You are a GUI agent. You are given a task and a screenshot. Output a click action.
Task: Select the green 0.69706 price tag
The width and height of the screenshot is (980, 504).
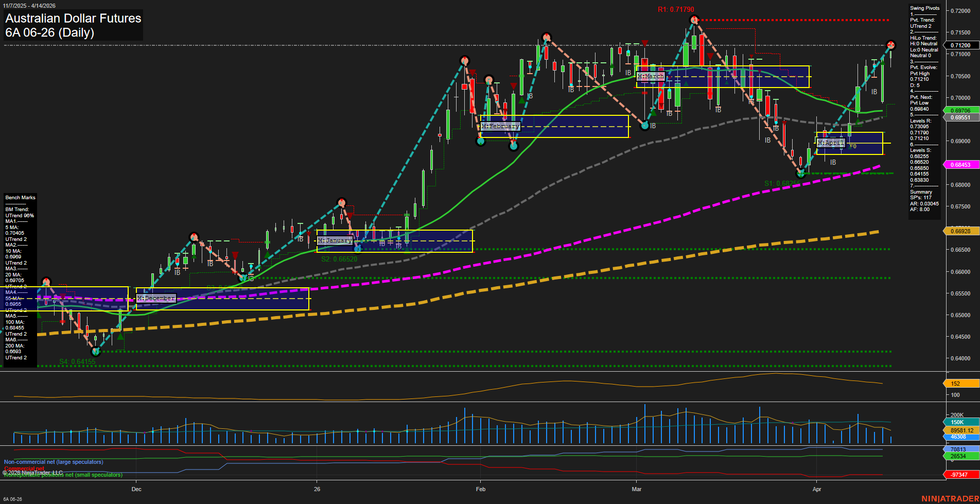point(960,110)
